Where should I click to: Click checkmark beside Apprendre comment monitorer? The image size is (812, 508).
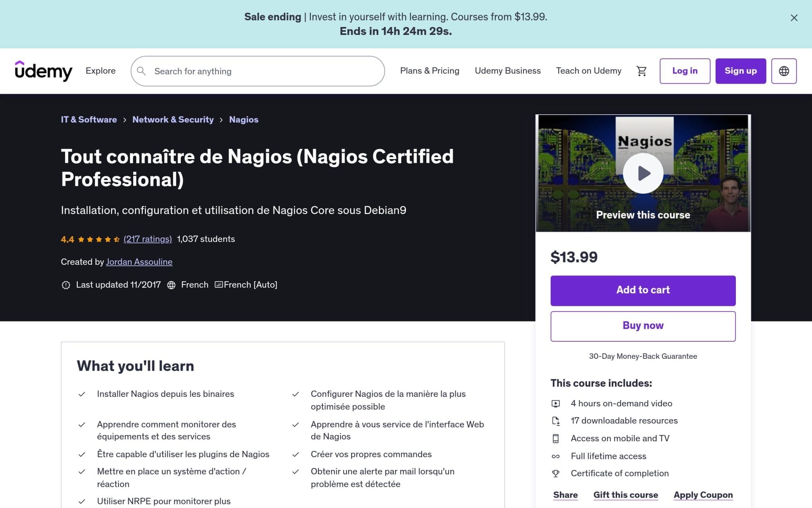[x=82, y=425]
